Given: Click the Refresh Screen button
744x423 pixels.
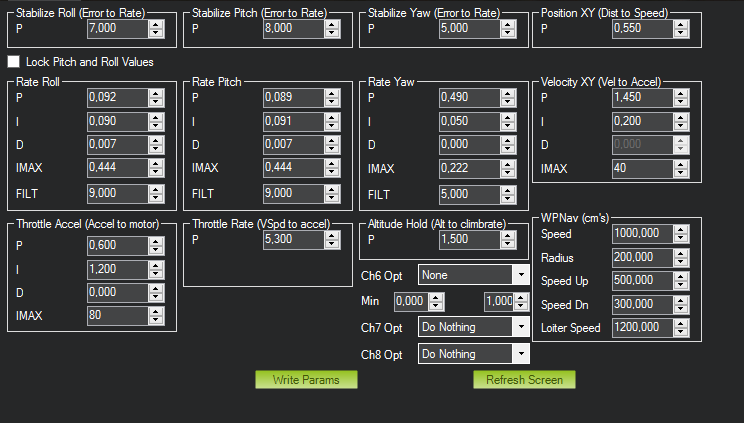Looking at the screenshot, I should (524, 380).
